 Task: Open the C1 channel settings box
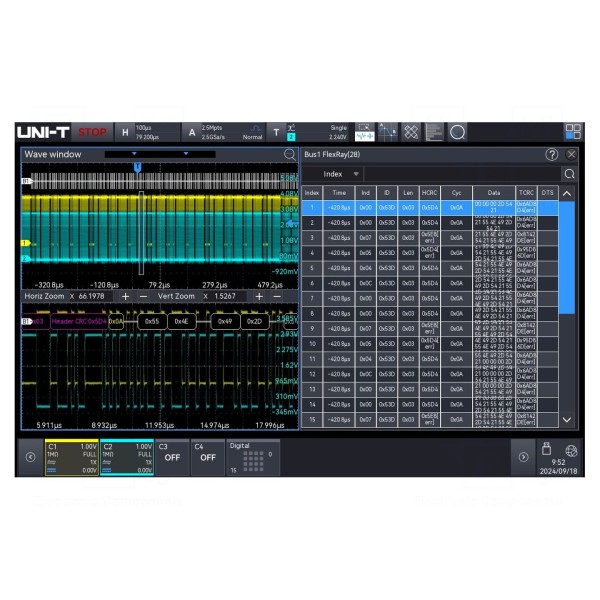(71, 456)
